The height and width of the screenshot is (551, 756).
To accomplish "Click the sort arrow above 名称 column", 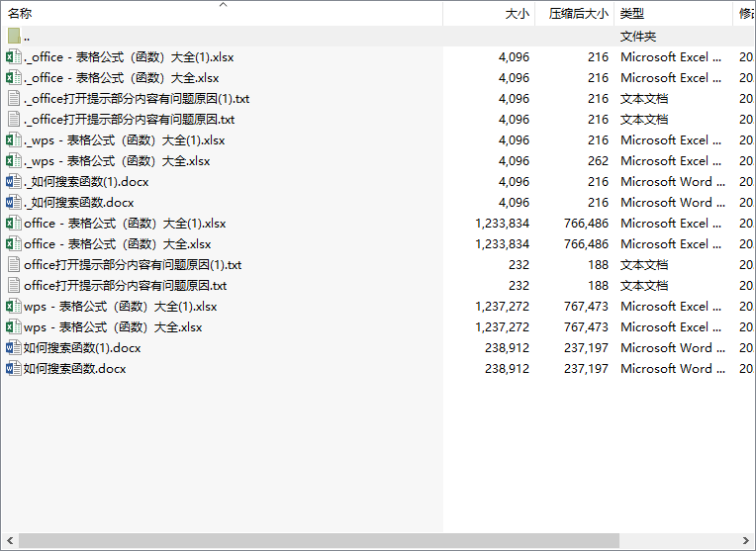I will tap(223, 4).
